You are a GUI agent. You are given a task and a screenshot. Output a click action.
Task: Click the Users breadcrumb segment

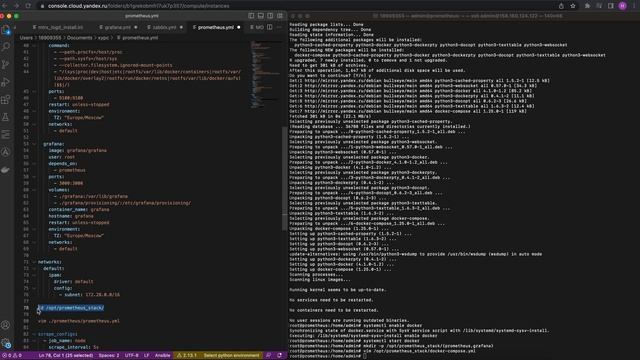(26, 38)
